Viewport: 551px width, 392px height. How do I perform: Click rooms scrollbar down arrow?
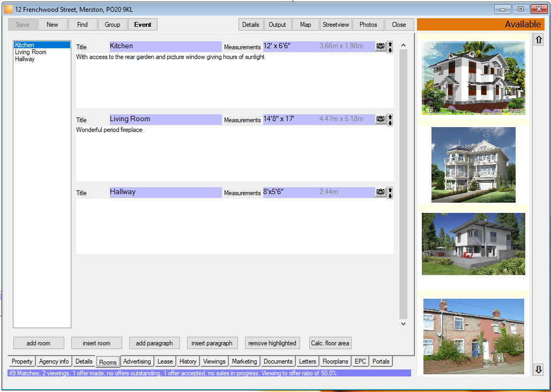pos(404,324)
